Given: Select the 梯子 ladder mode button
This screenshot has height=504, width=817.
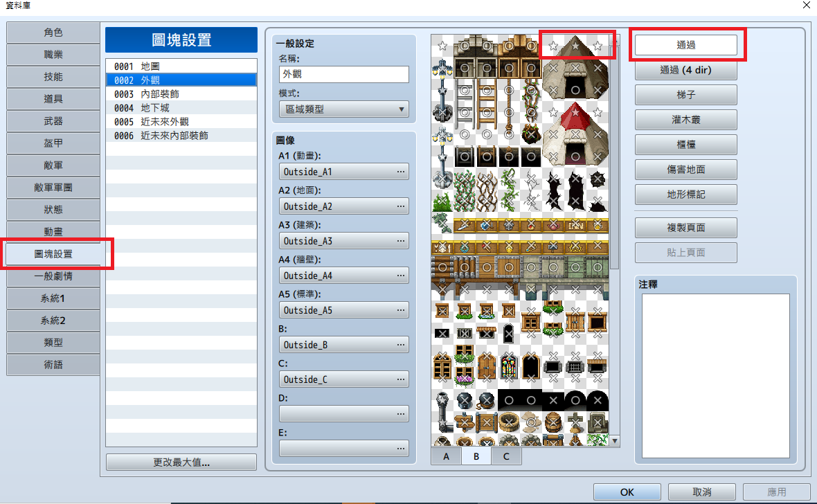Looking at the screenshot, I should click(685, 95).
